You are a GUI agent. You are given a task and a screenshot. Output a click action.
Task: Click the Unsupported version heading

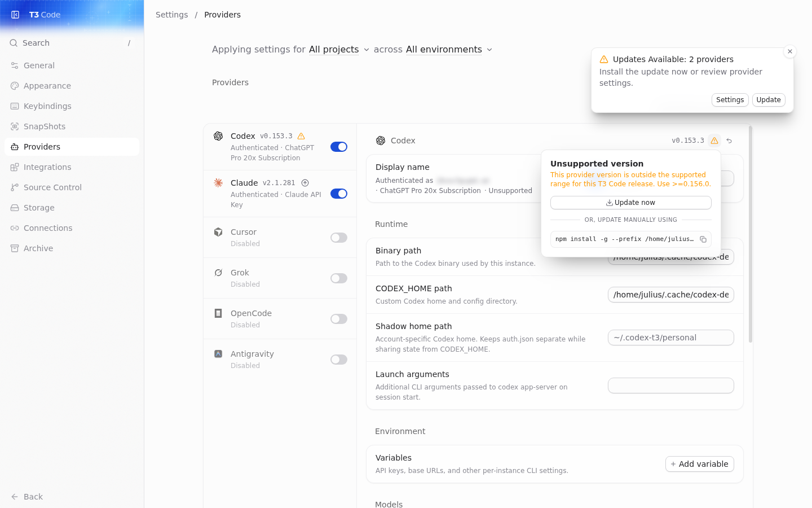(597, 164)
